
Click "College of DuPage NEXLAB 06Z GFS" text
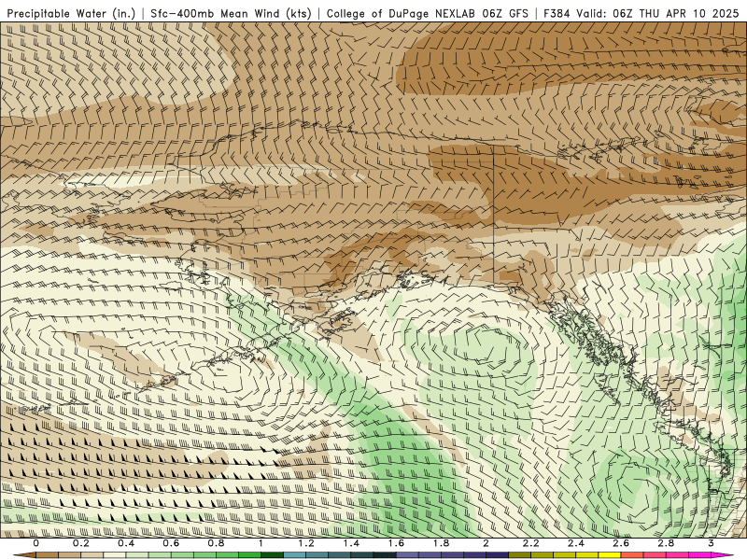(x=428, y=14)
